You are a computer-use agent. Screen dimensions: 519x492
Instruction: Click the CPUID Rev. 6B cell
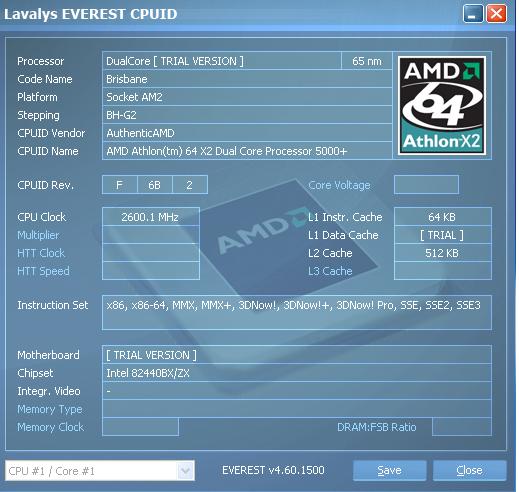point(155,185)
